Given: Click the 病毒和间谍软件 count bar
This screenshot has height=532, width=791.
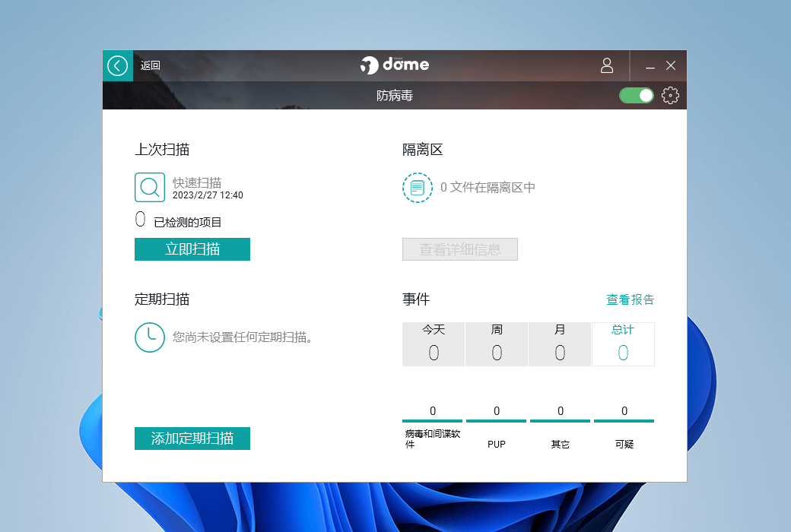Looking at the screenshot, I should tap(433, 420).
